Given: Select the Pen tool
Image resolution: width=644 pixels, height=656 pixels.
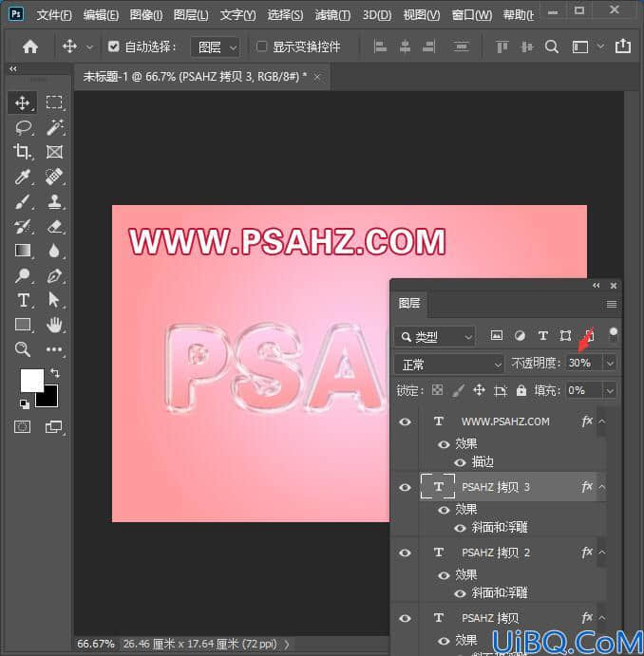Looking at the screenshot, I should 54,275.
